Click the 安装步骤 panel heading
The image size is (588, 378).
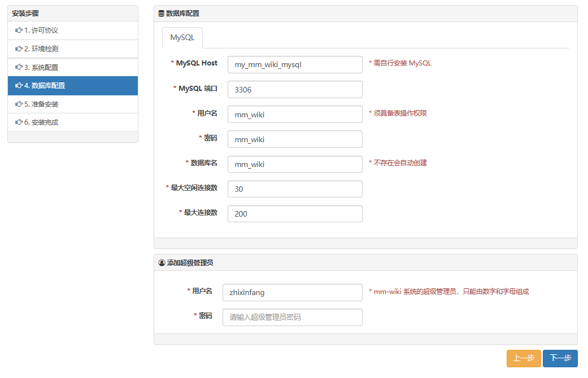click(x=25, y=14)
